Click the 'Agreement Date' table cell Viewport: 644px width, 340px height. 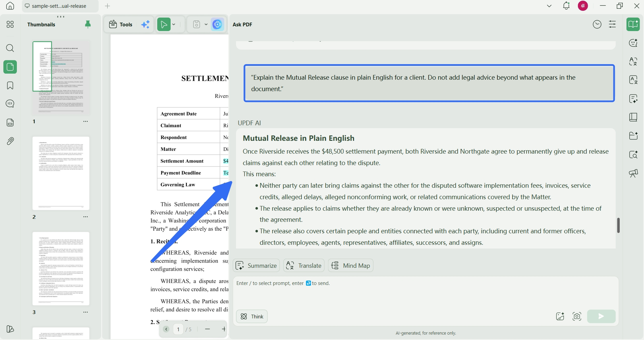[x=188, y=114]
